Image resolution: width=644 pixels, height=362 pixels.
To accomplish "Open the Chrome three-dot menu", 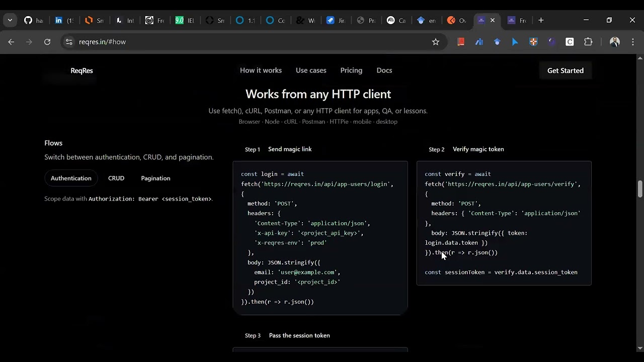I will point(633,42).
